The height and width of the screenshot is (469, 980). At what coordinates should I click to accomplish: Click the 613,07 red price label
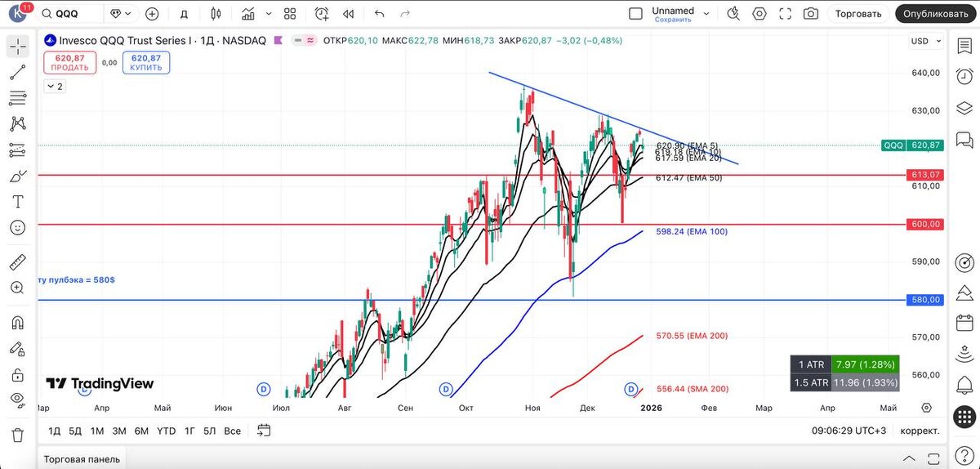924,175
